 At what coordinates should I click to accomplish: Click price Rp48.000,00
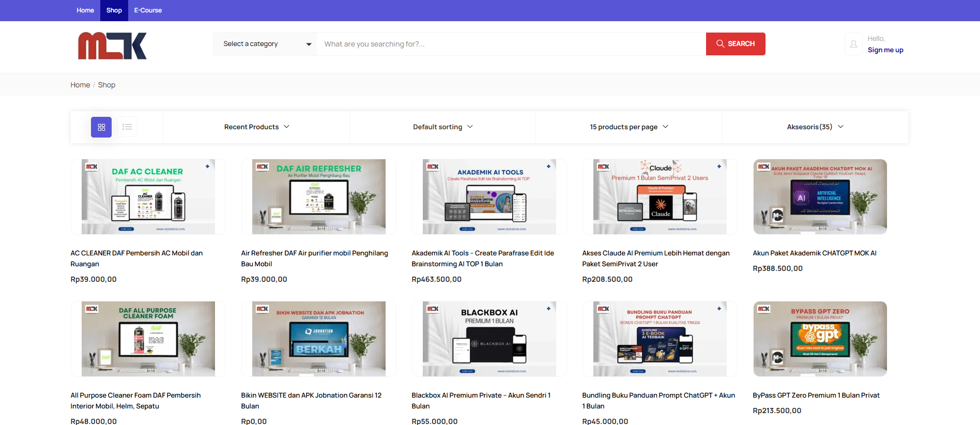pyautogui.click(x=94, y=421)
